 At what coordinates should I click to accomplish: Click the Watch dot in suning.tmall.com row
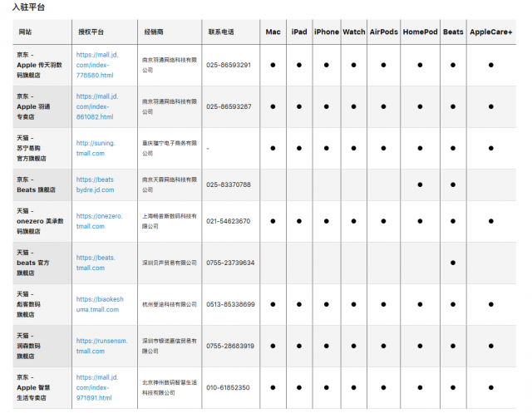354,148
